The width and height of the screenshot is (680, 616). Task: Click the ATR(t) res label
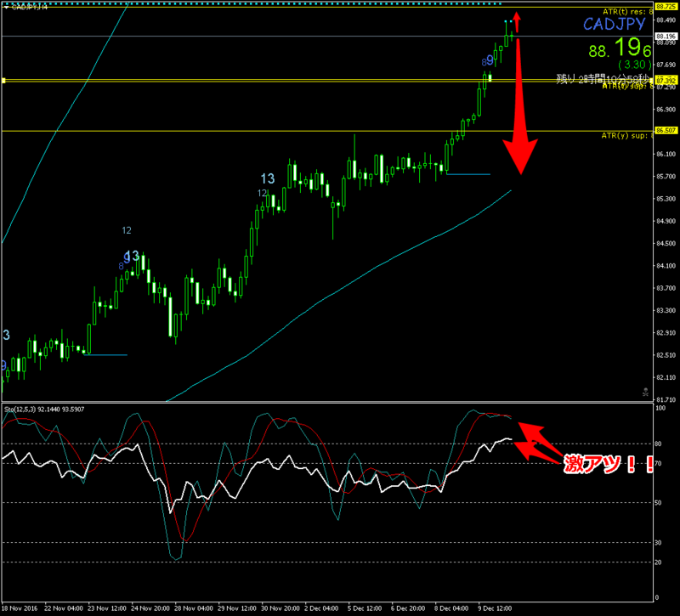coord(628,12)
